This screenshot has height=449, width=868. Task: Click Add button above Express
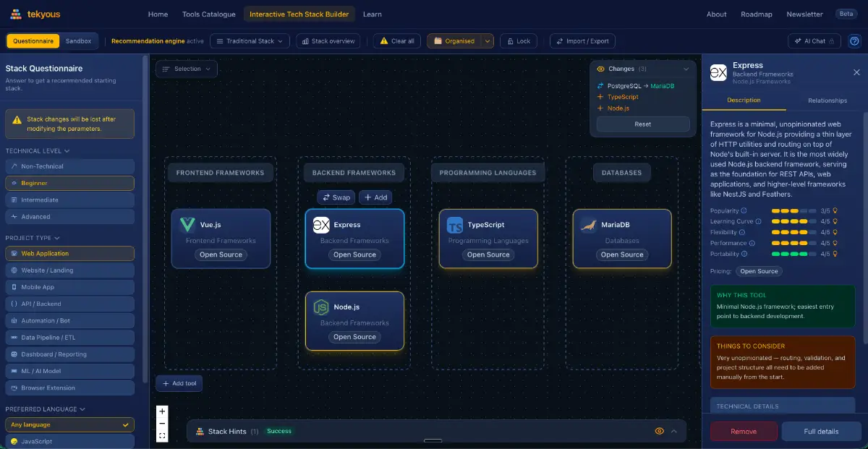(x=375, y=197)
